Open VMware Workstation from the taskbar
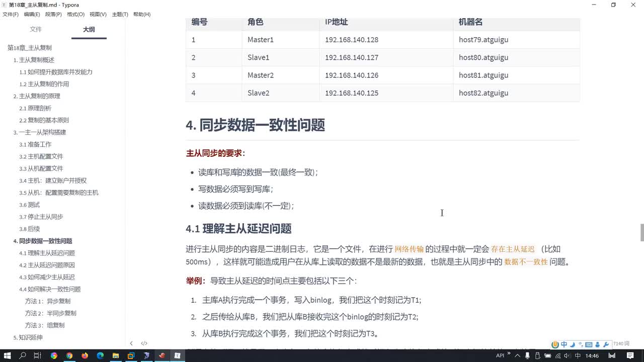 [131, 355]
